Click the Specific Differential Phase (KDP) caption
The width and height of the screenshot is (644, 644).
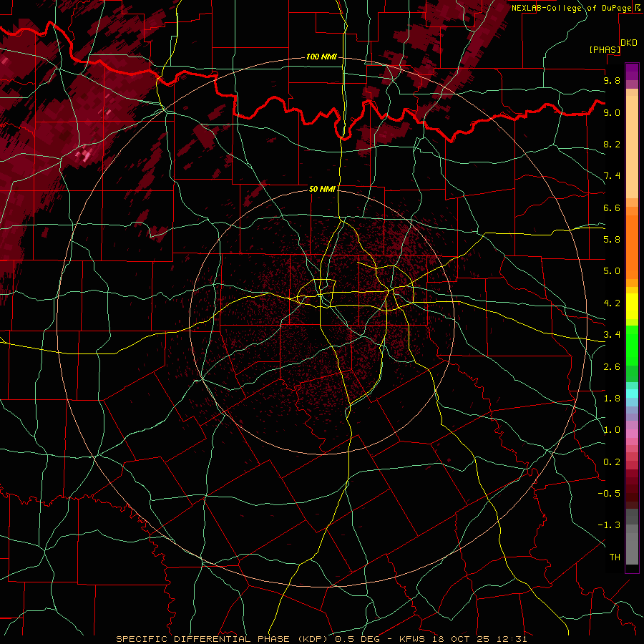coord(224,639)
